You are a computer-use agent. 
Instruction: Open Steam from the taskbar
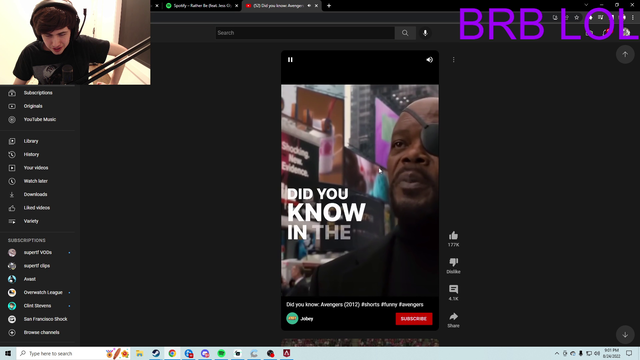tap(156, 353)
